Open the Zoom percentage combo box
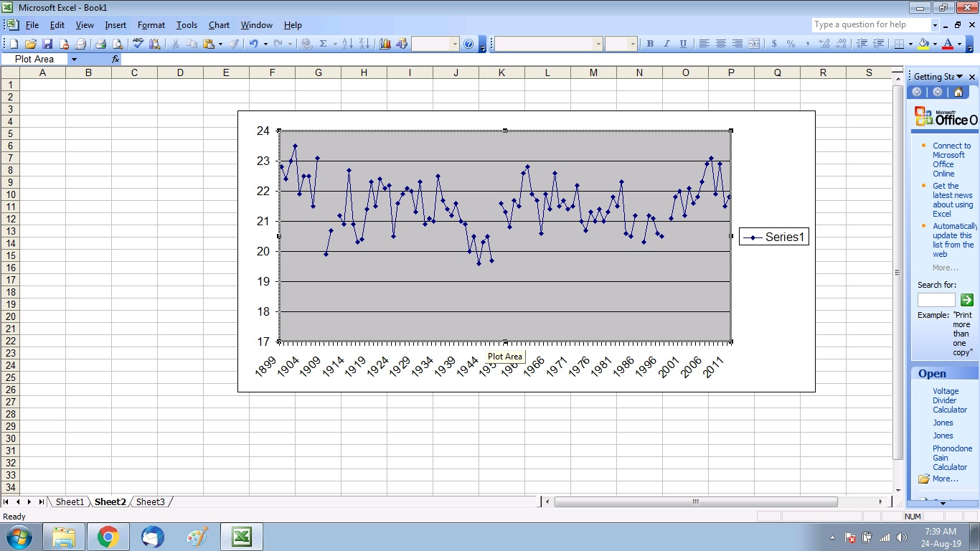Screen dimensions: 980x551 point(435,44)
